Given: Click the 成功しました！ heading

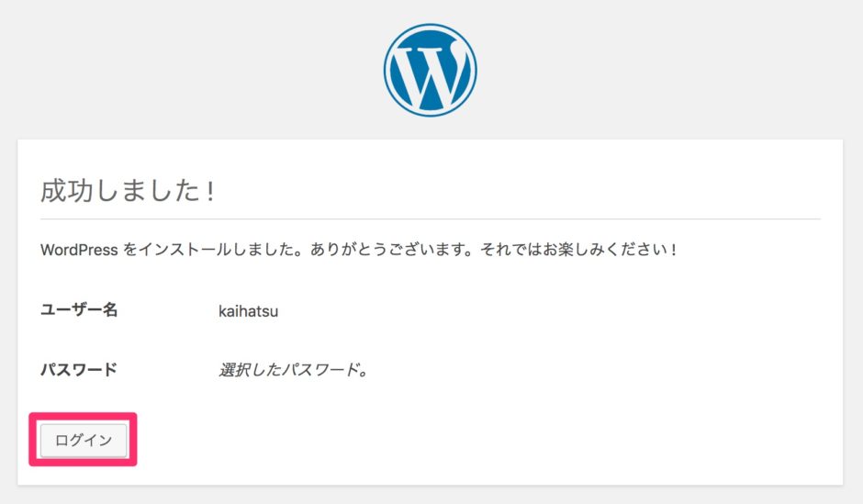Looking at the screenshot, I should [x=128, y=191].
